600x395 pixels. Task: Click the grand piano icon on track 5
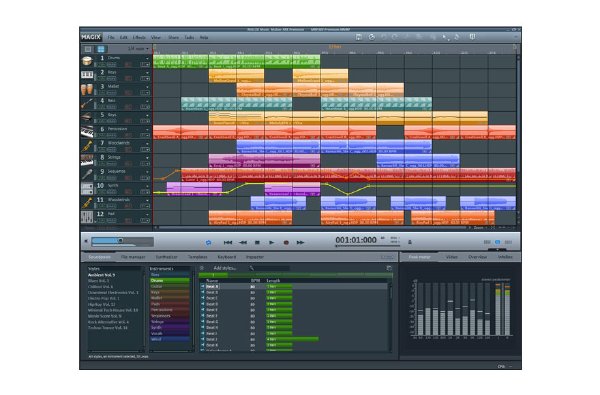point(87,118)
